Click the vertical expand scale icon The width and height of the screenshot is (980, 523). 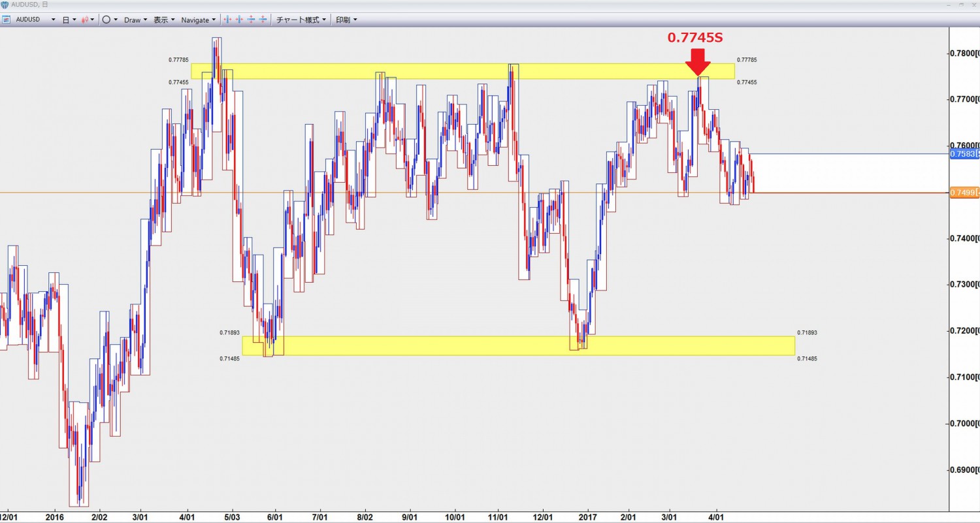(252, 20)
